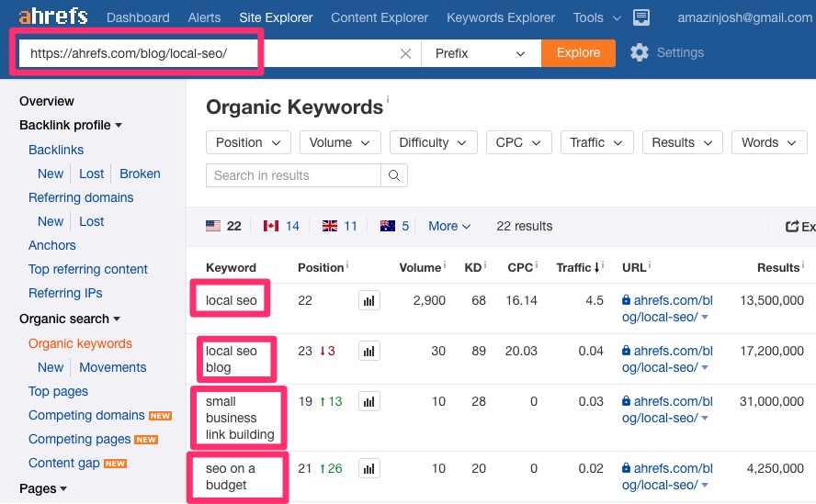Open Results filter dropdown
Screen dimensions: 816x504
[x=682, y=142]
